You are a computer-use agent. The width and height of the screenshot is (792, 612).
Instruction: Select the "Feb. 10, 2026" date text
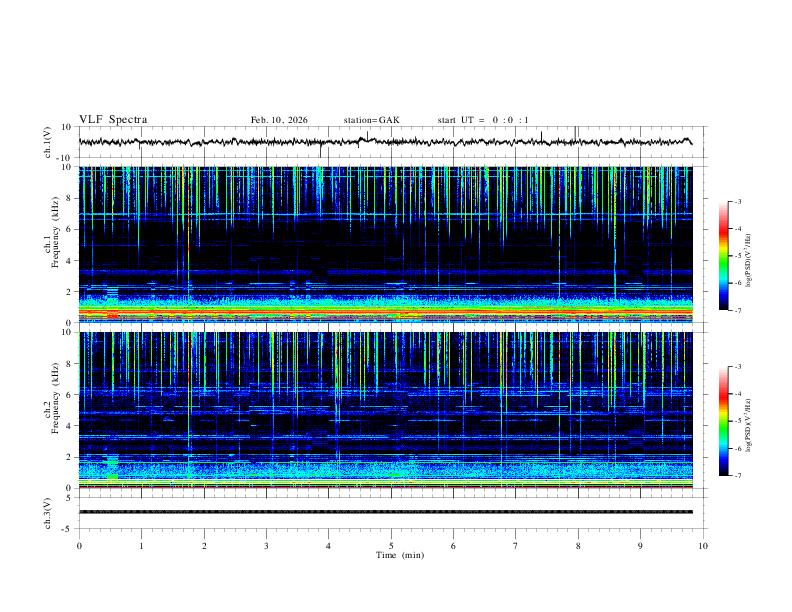click(x=279, y=120)
